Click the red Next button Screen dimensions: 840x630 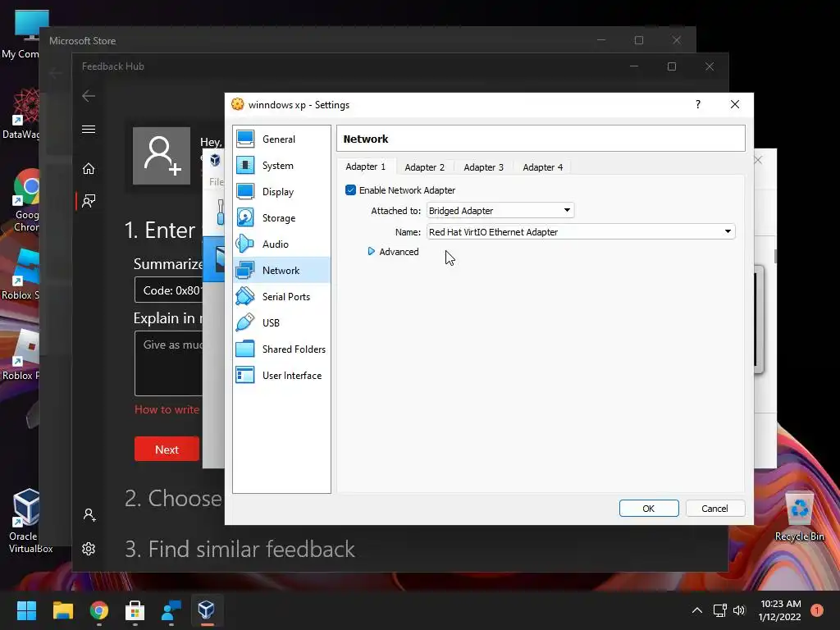pyautogui.click(x=167, y=449)
